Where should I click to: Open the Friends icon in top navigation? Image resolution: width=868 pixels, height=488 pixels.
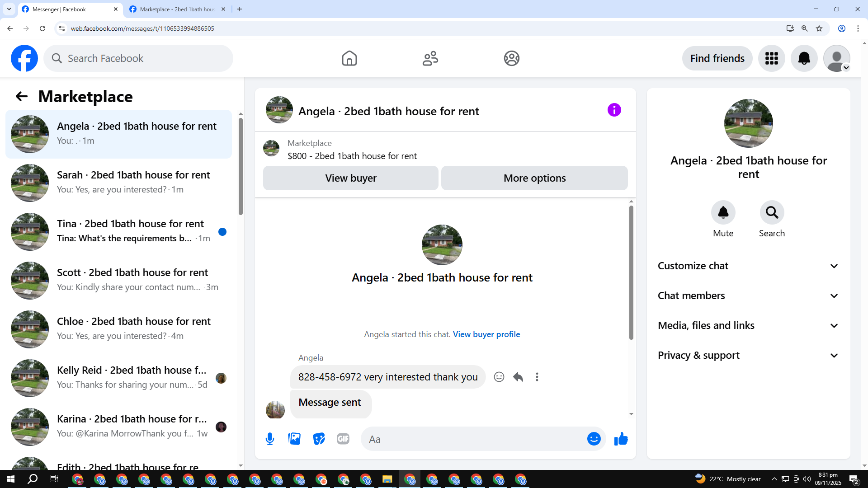(430, 58)
